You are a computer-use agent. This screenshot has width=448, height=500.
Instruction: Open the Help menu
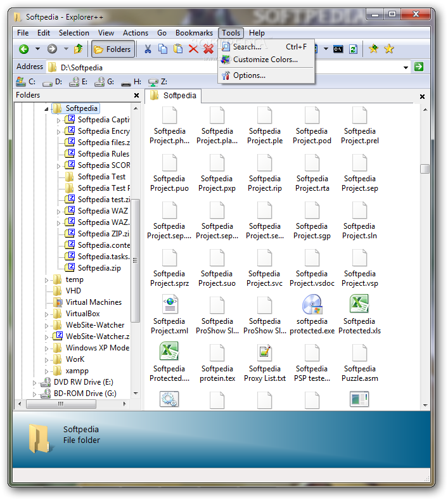pos(257,33)
